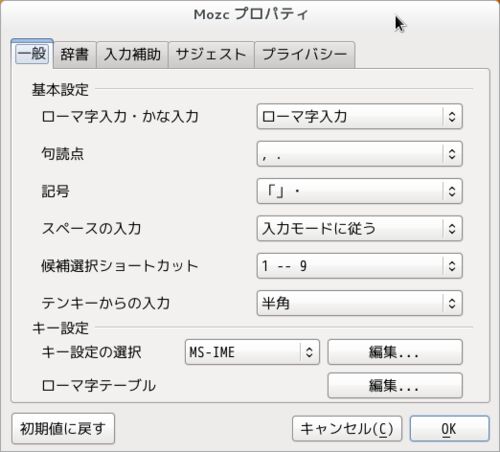Click the テンキーからの入力 label
500x452 pixels.
pos(106,303)
